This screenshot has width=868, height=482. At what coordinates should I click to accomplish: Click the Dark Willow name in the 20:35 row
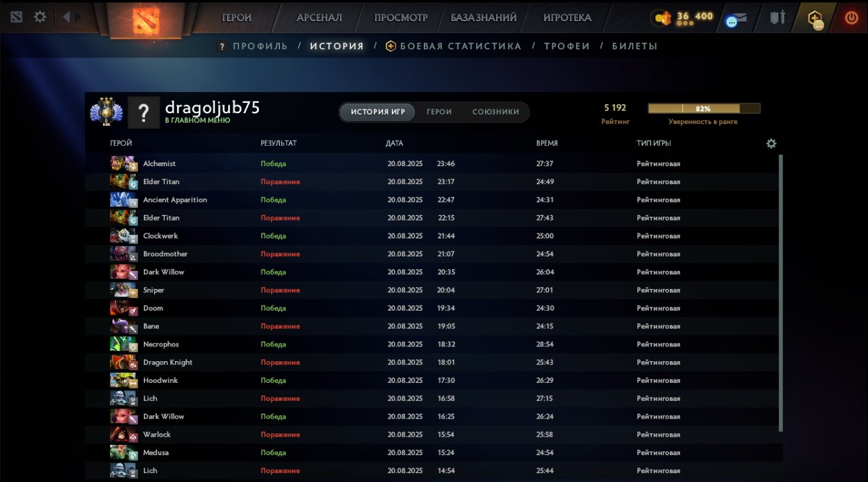click(164, 272)
